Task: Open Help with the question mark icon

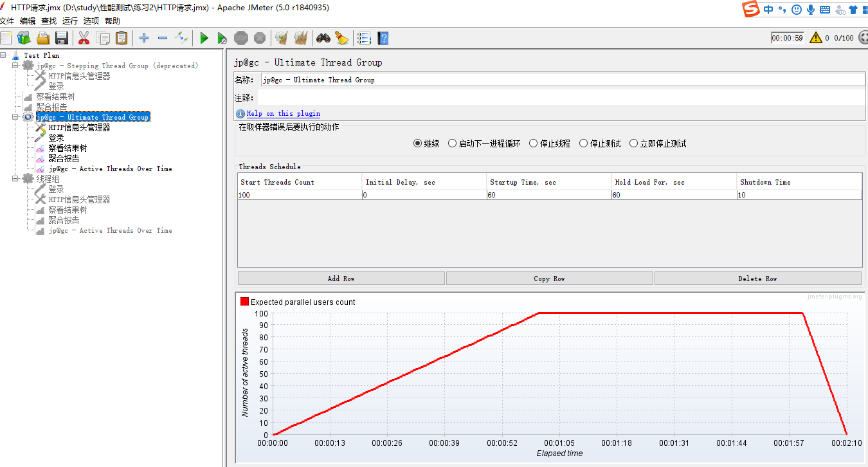Action: [x=383, y=38]
